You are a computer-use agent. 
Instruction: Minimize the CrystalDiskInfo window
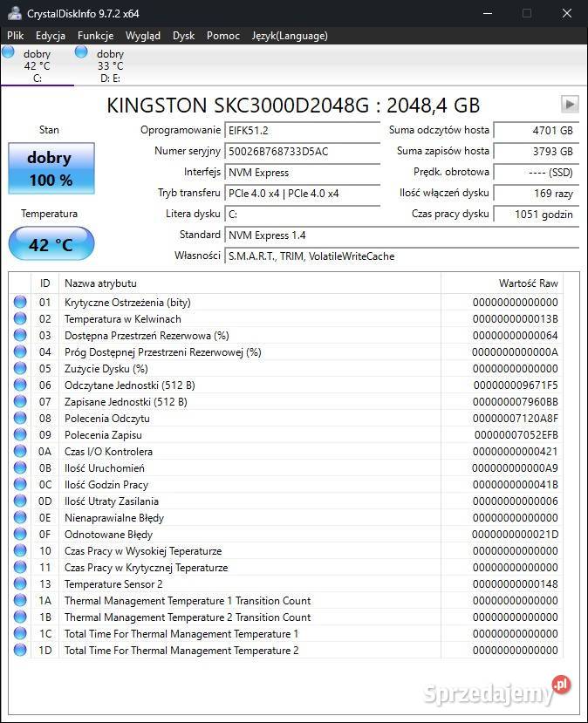[488, 13]
